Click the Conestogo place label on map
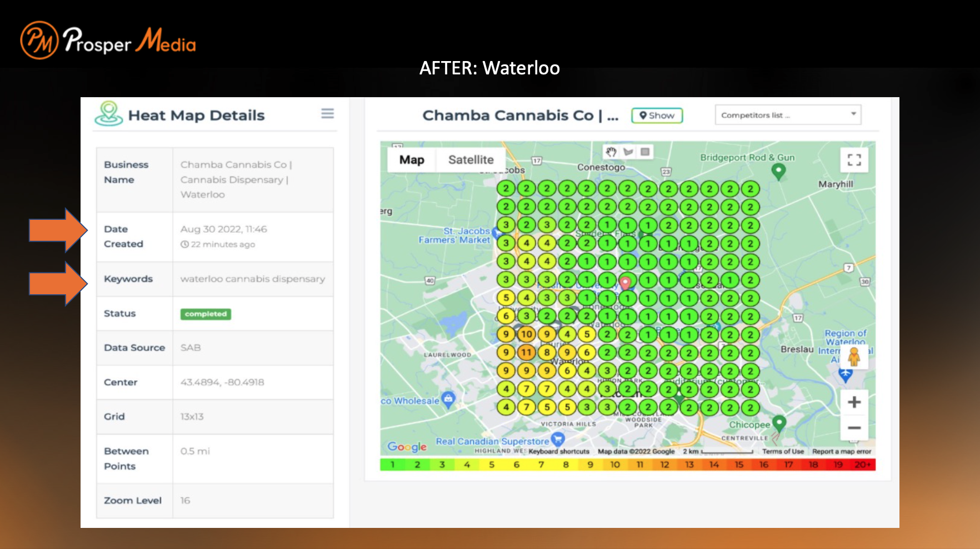980x549 pixels. (x=601, y=167)
